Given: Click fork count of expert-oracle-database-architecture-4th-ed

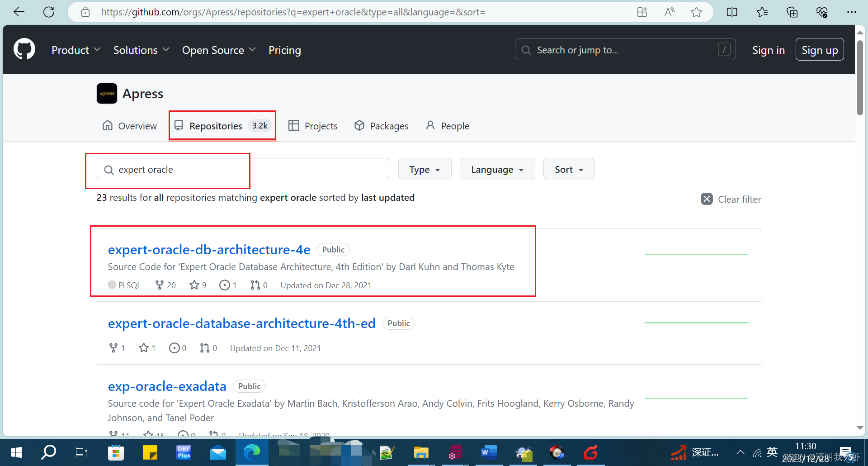Looking at the screenshot, I should (117, 348).
